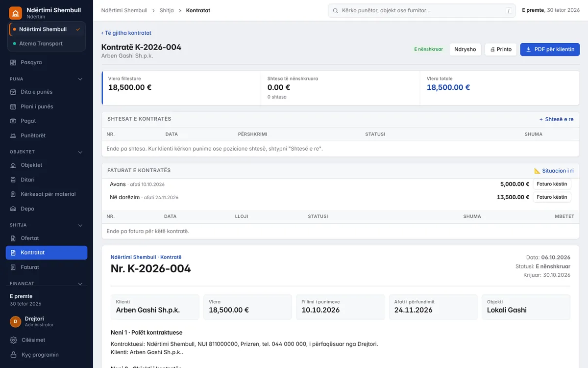Add new Shtesë e re
This screenshot has height=368, width=588.
click(556, 119)
